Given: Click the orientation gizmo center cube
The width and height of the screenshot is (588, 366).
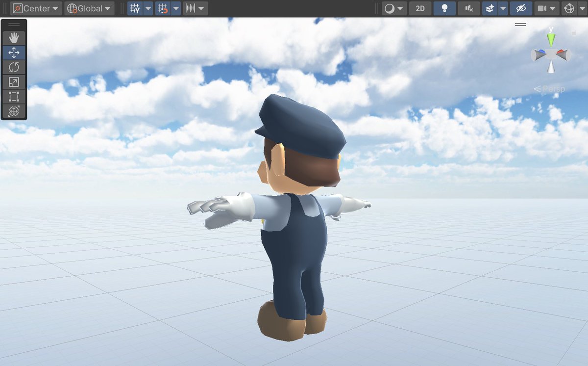Looking at the screenshot, I should click(x=551, y=54).
